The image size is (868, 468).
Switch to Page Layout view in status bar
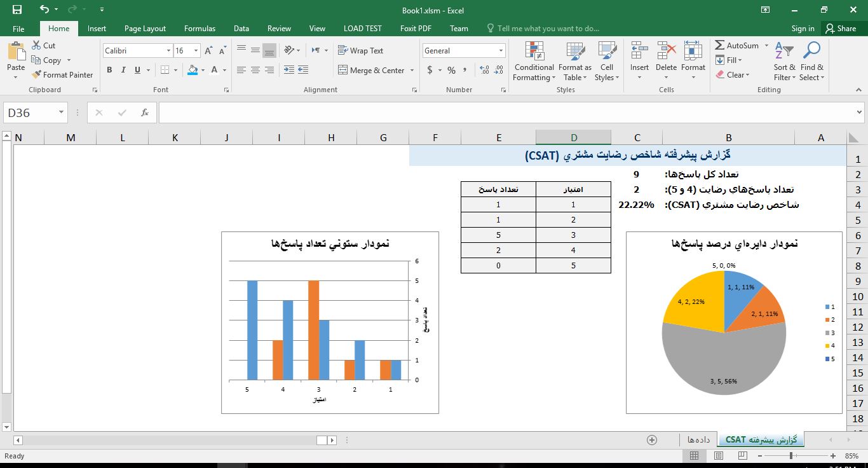click(x=718, y=455)
